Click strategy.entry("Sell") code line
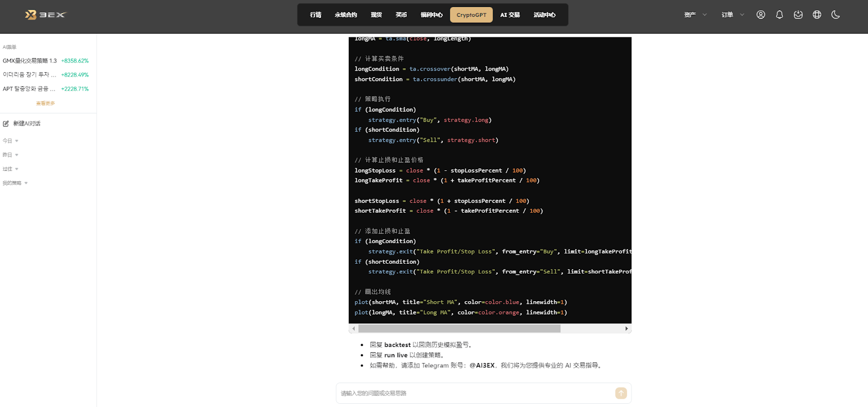This screenshot has width=868, height=407. (x=433, y=140)
